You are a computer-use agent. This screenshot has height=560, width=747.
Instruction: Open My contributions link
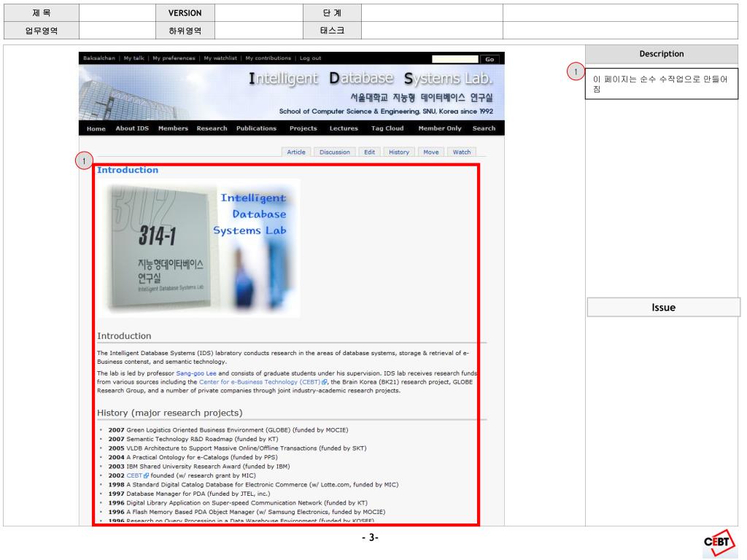tap(268, 58)
